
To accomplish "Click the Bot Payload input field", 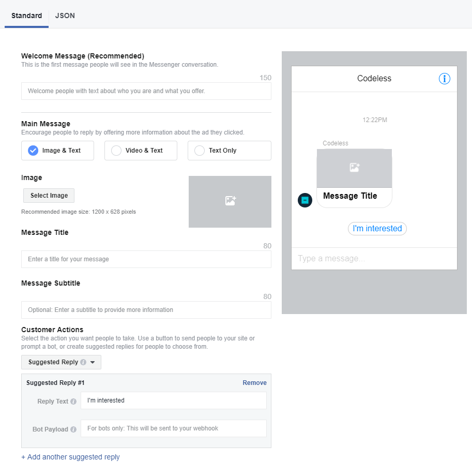I will [173, 428].
